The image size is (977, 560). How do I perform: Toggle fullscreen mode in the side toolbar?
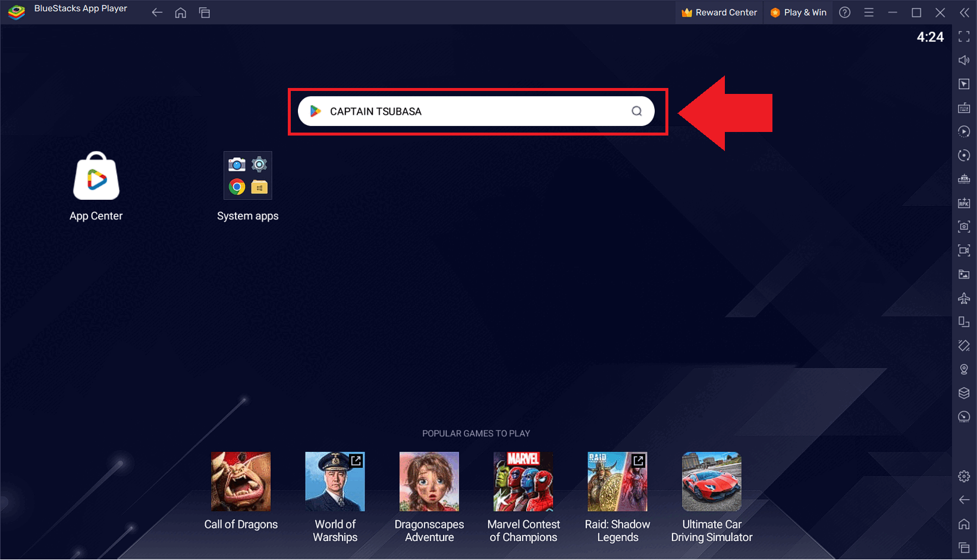pyautogui.click(x=964, y=37)
